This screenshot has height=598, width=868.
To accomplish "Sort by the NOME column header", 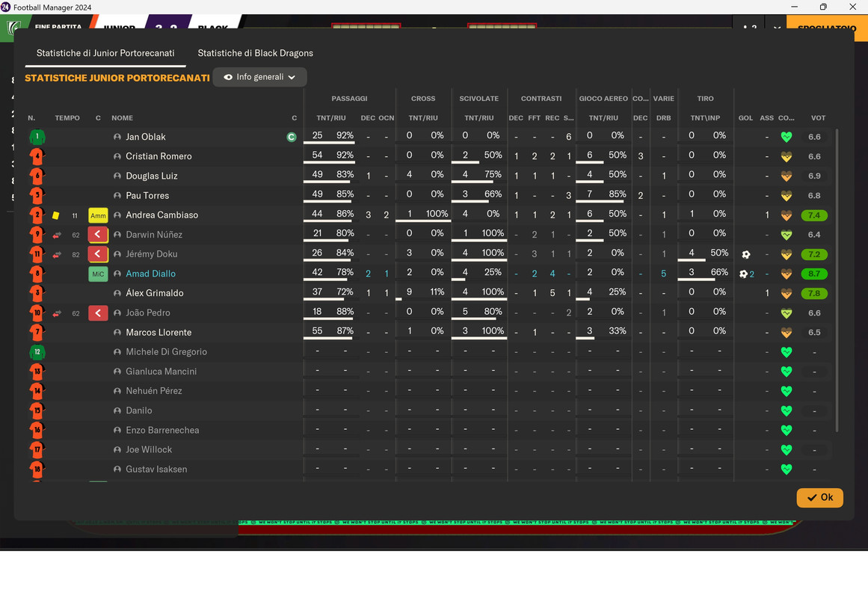I will point(122,118).
